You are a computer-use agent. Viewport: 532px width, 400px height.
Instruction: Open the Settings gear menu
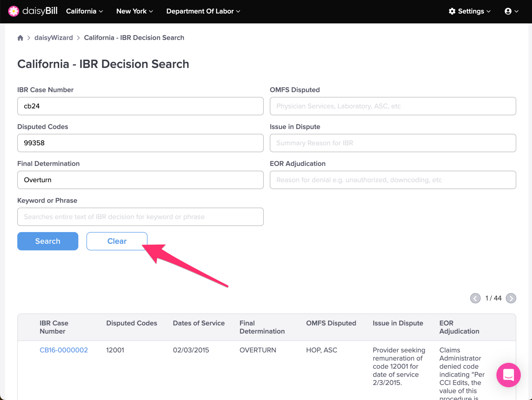[469, 11]
